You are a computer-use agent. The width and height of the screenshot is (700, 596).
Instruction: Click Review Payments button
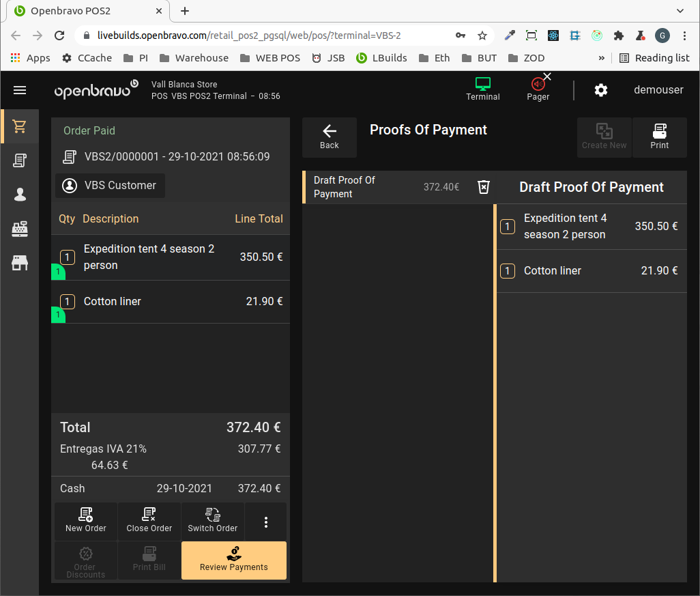click(234, 560)
